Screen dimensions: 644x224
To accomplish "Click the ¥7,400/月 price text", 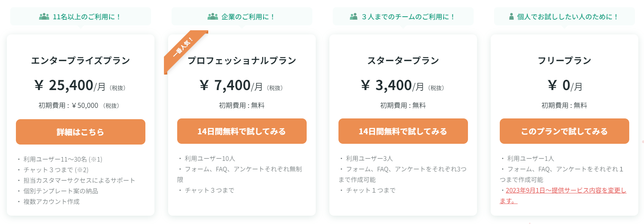I will [x=231, y=86].
